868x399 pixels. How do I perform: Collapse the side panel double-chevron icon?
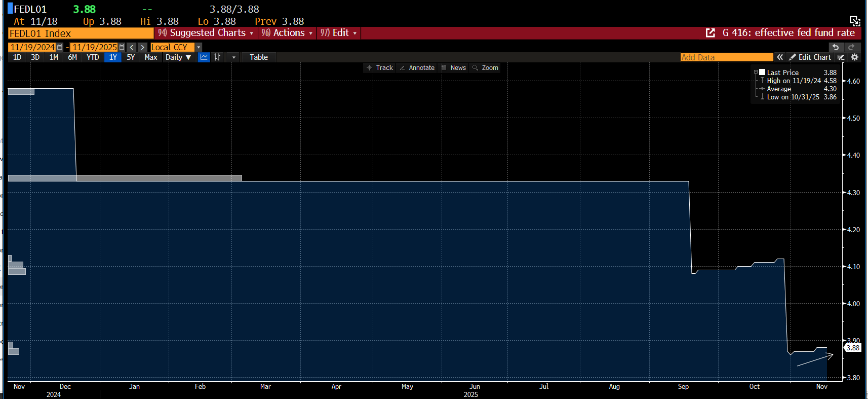tap(780, 57)
